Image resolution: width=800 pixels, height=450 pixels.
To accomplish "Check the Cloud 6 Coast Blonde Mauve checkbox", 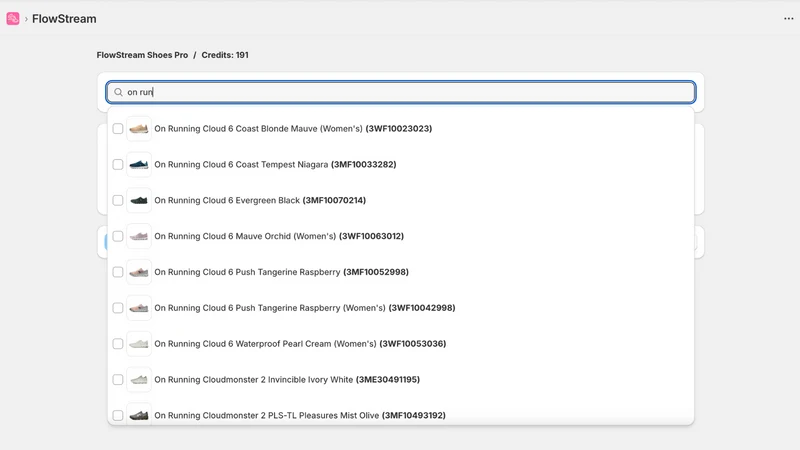I will 118,129.
